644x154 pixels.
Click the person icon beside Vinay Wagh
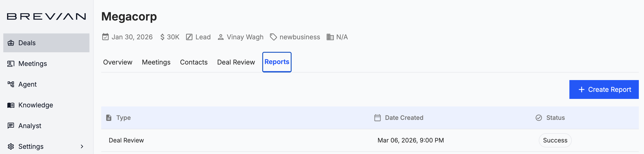pos(221,37)
